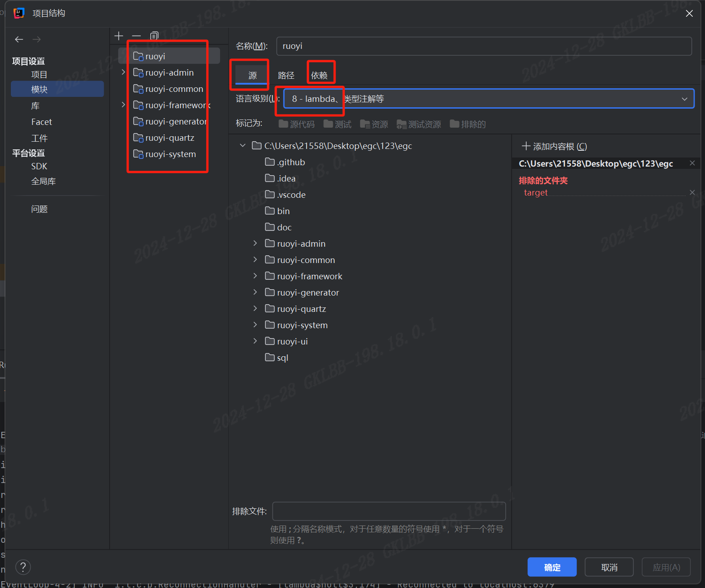Go forward with the right arrow
705x588 pixels.
click(37, 39)
